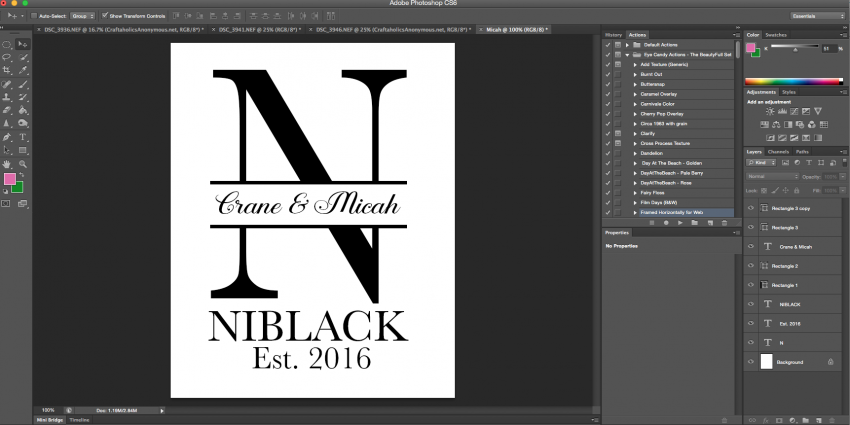Pick the Lasso tool

point(7,58)
